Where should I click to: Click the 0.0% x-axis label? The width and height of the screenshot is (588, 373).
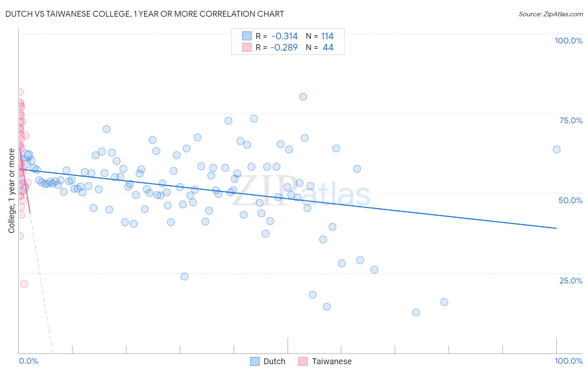[x=28, y=361]
